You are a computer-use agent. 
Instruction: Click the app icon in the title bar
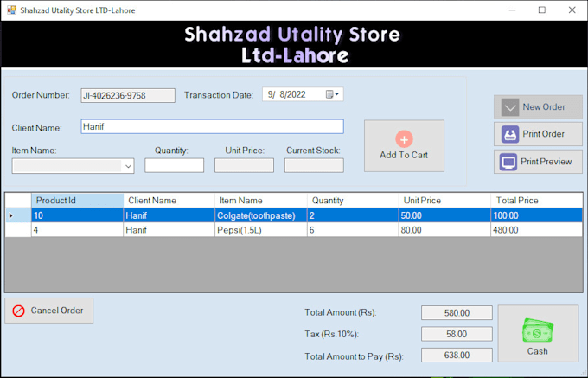11,10
